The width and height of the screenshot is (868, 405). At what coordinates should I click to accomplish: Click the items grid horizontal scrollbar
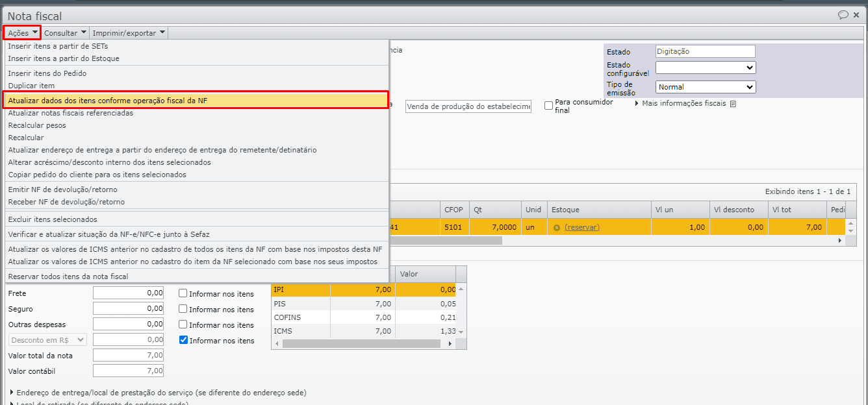coord(446,240)
